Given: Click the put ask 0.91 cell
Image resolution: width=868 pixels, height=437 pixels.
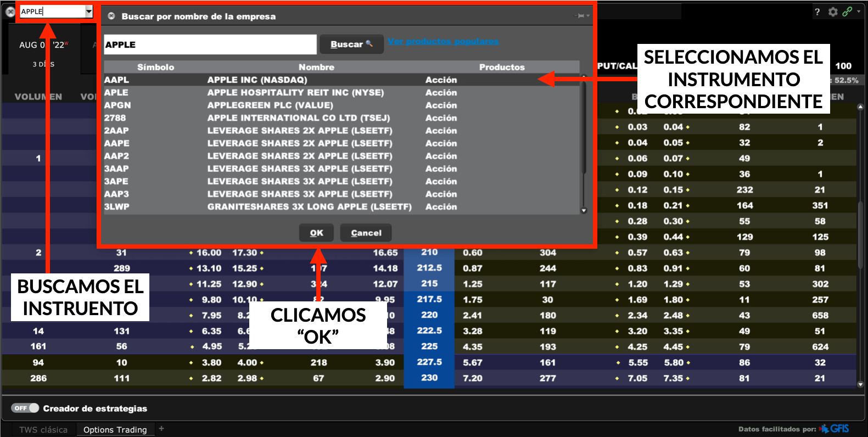Looking at the screenshot, I should pyautogui.click(x=673, y=268).
